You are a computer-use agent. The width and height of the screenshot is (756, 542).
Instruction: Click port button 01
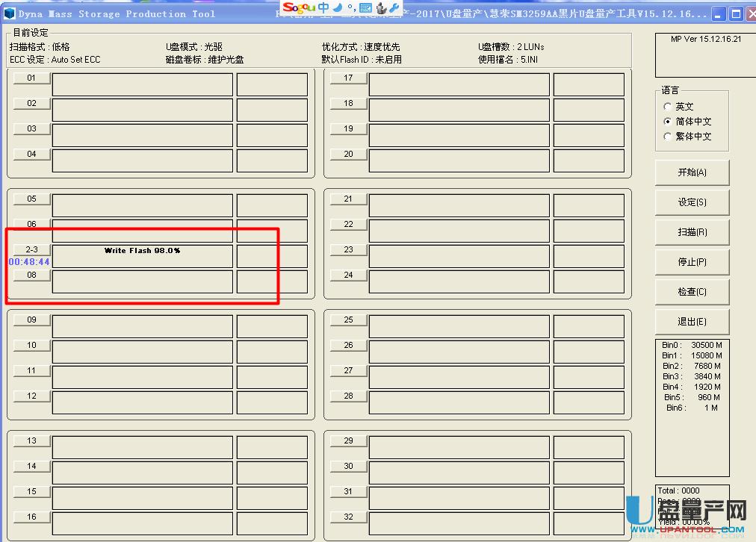click(x=31, y=78)
